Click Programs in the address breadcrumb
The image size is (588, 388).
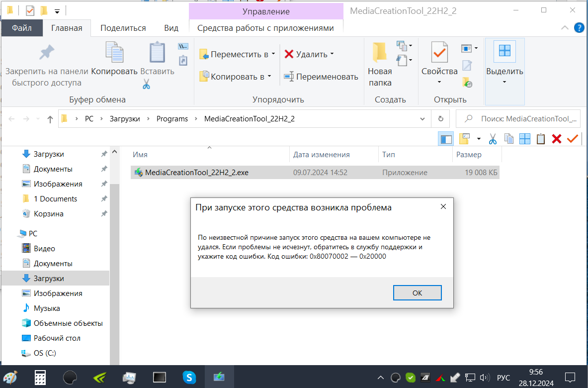click(172, 119)
